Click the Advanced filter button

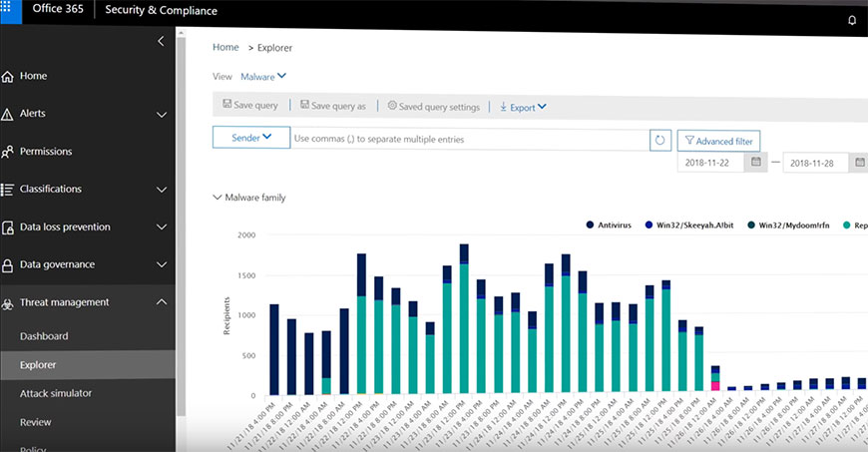pos(718,141)
